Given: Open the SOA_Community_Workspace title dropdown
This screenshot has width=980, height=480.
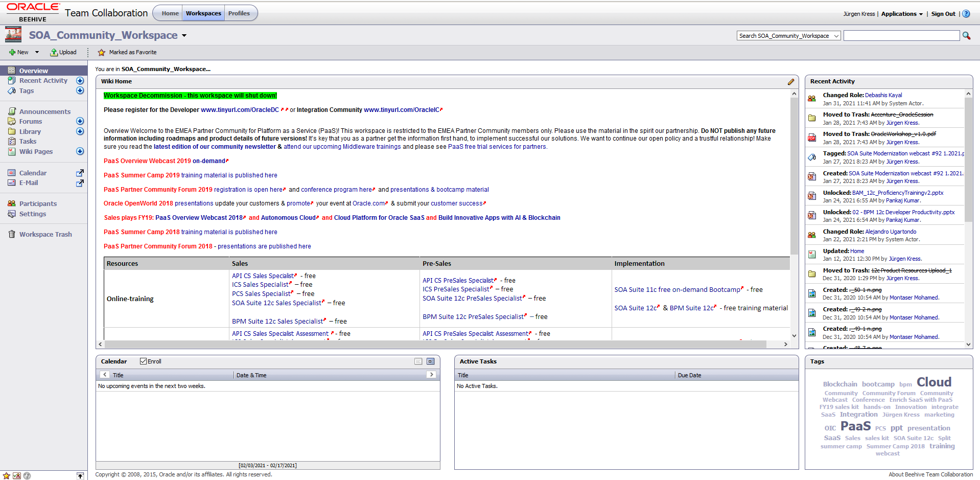Looking at the screenshot, I should [x=184, y=36].
